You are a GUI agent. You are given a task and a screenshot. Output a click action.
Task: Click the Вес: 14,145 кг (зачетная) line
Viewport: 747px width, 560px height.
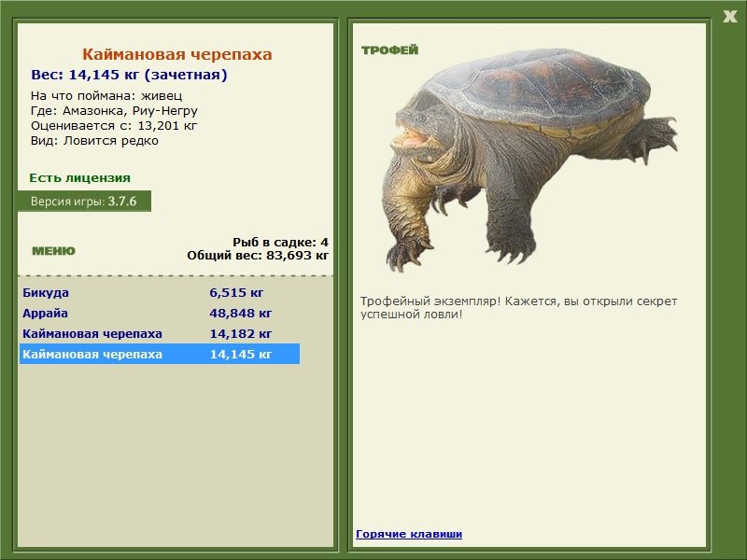pyautogui.click(x=129, y=75)
